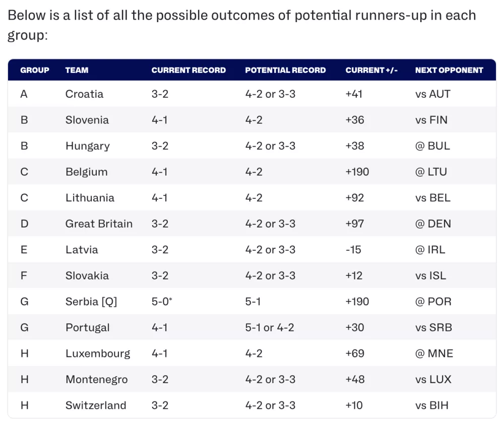Select the Slovenia row team name
The height and width of the screenshot is (435, 504).
tap(87, 120)
